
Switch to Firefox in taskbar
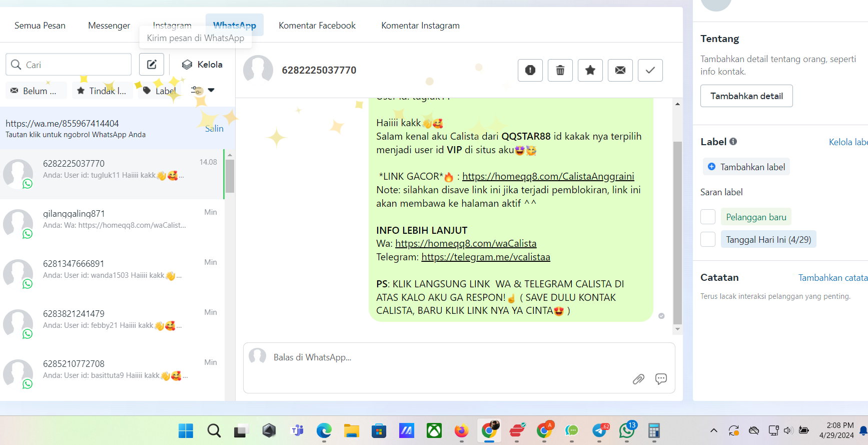coord(461,430)
